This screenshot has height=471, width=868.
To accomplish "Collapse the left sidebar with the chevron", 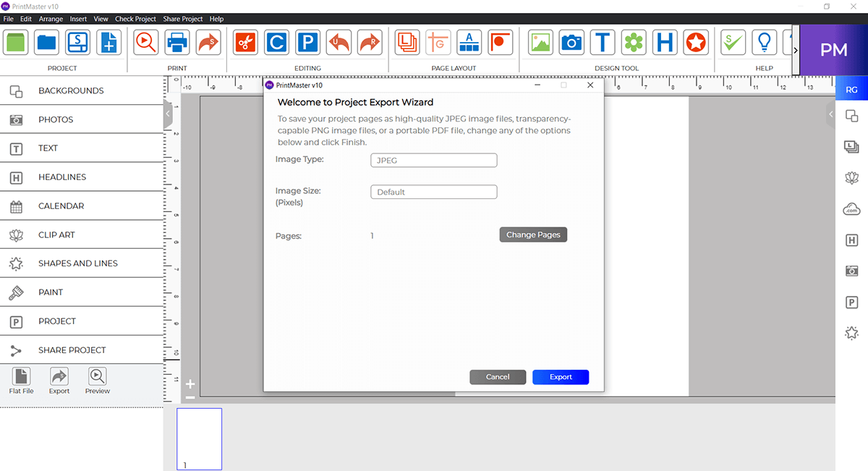I will coord(168,113).
